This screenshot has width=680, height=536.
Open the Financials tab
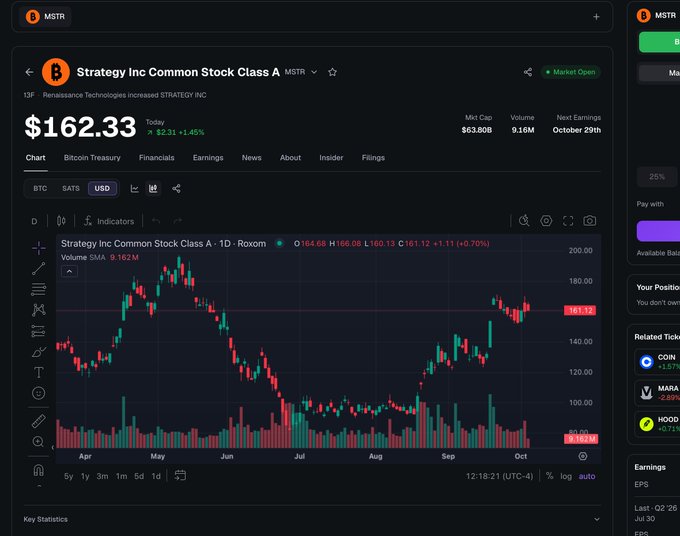click(157, 158)
